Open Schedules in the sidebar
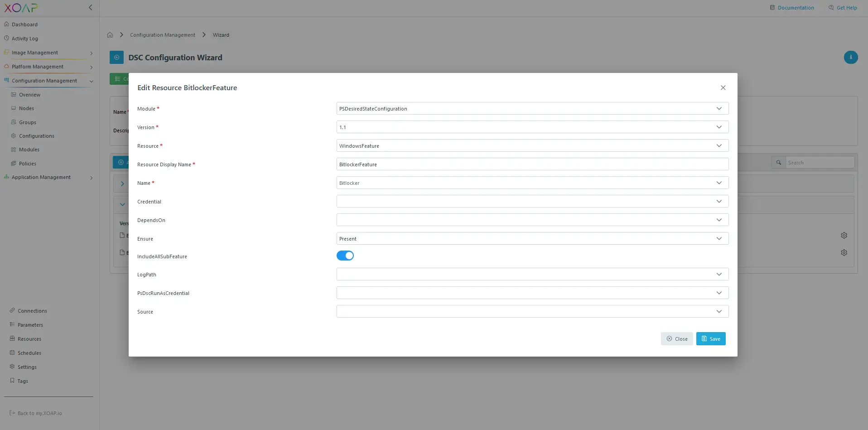The image size is (868, 430). point(29,353)
